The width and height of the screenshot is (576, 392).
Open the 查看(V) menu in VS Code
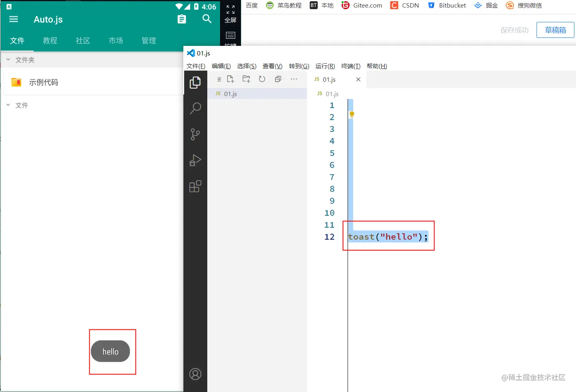pyautogui.click(x=272, y=66)
